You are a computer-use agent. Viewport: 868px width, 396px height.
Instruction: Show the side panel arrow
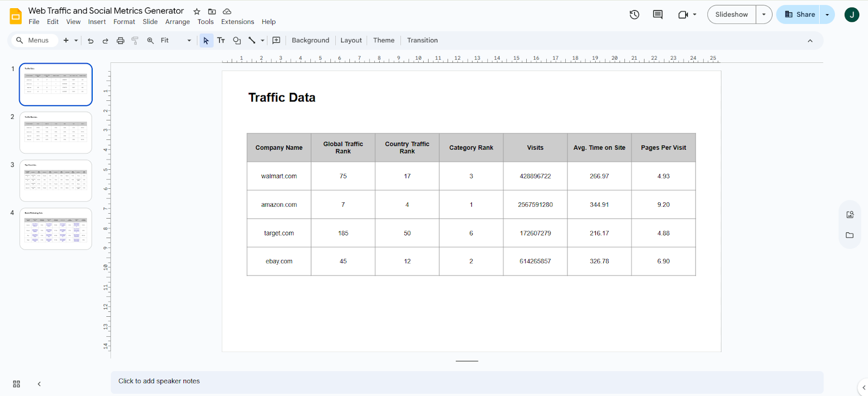(864, 387)
